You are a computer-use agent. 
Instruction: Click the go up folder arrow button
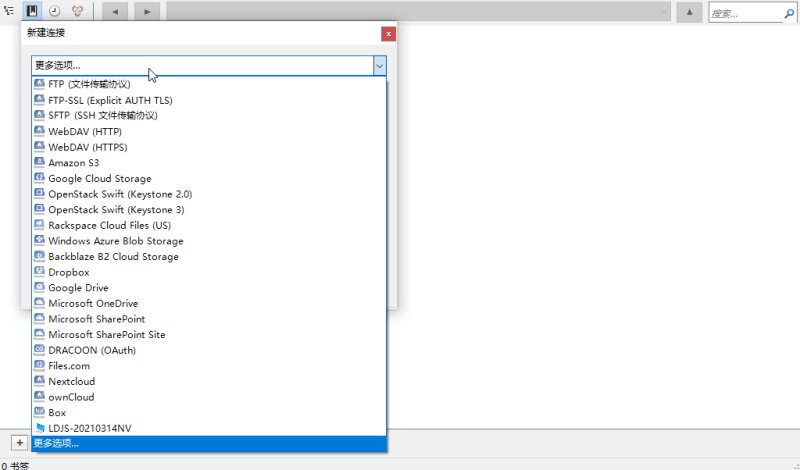click(x=689, y=12)
